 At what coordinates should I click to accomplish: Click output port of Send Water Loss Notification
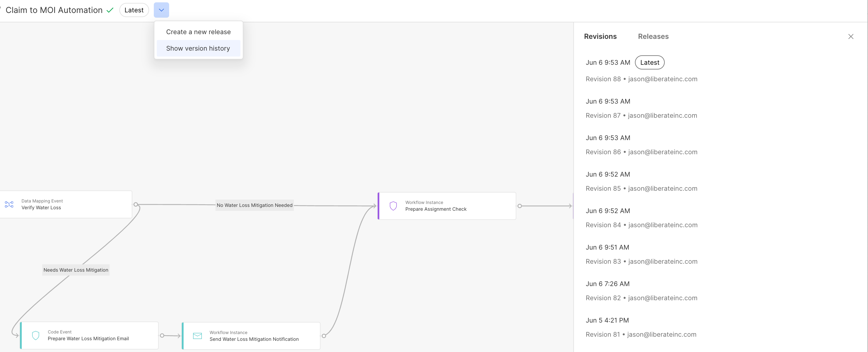[324, 336]
